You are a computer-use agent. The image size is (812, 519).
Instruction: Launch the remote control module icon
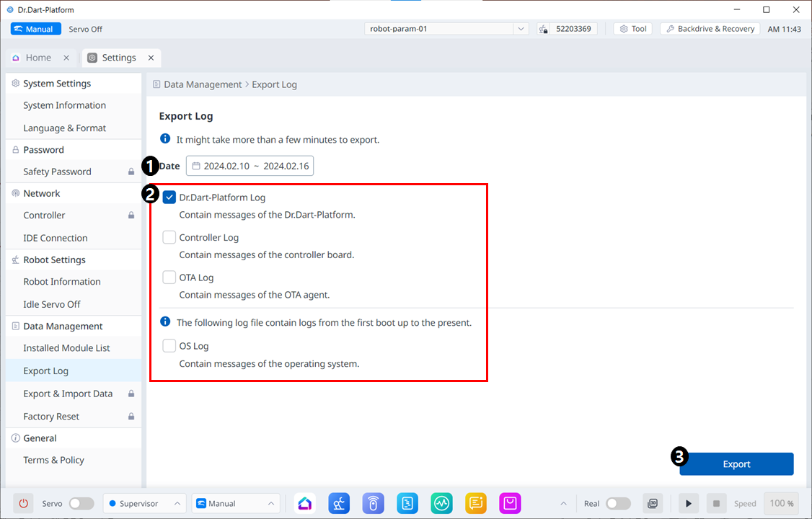coord(373,503)
